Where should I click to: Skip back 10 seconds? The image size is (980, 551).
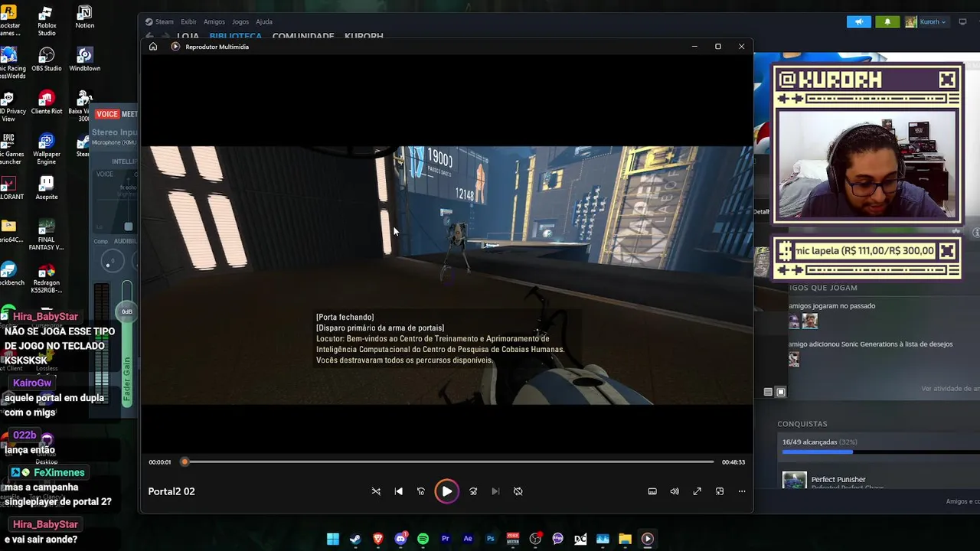click(420, 491)
